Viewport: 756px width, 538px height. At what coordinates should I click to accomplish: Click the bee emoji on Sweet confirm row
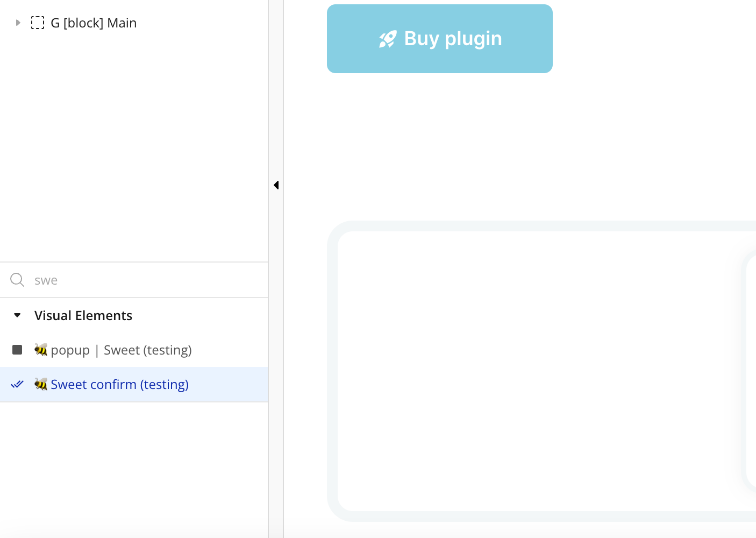coord(41,384)
